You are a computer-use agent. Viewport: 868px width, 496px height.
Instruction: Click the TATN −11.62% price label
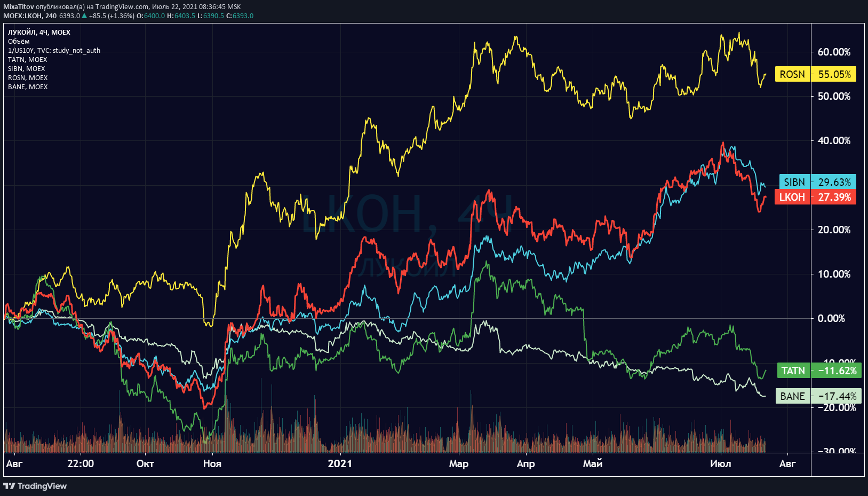(819, 371)
